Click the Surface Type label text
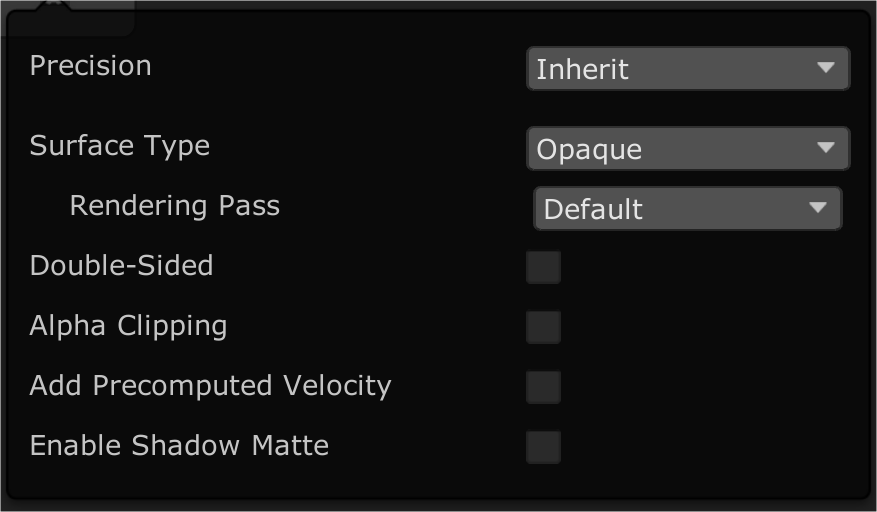The width and height of the screenshot is (877, 512). click(x=119, y=146)
